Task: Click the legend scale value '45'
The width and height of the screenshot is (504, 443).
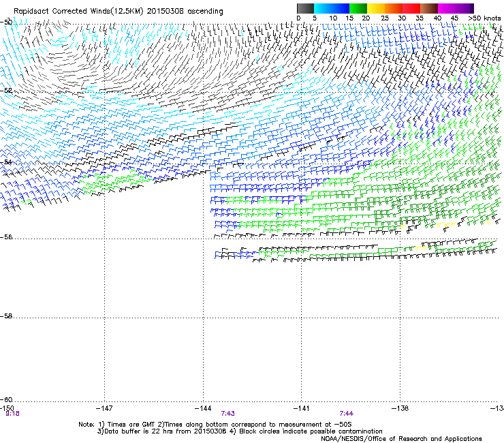Action: [454, 18]
